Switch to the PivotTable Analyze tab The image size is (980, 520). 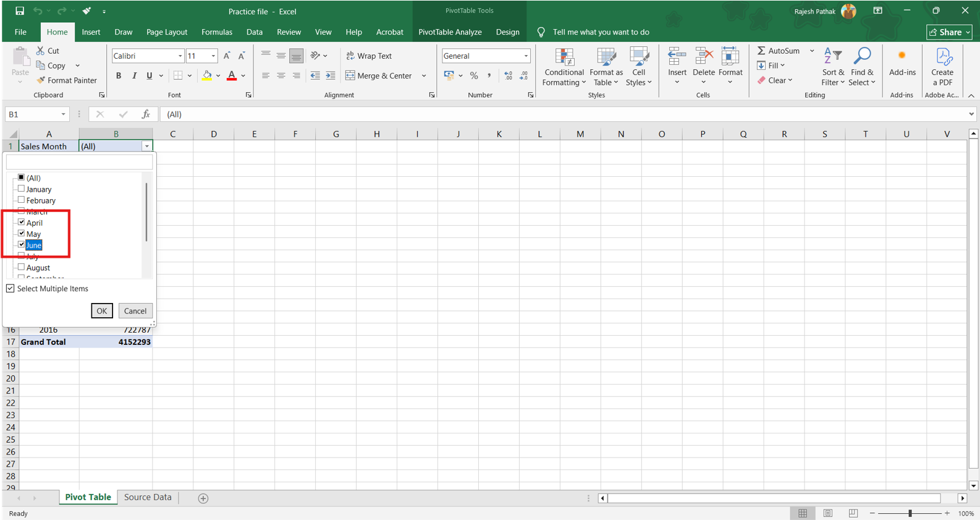[x=450, y=32]
